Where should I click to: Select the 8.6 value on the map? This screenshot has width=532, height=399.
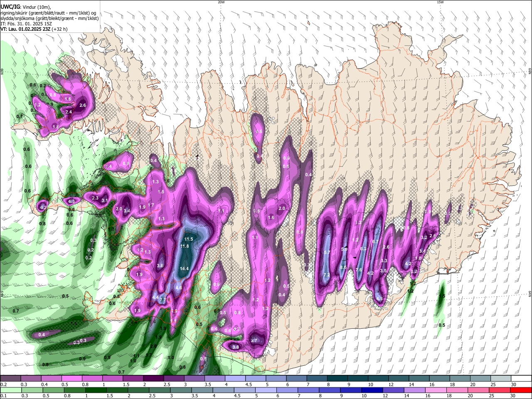pos(343,267)
